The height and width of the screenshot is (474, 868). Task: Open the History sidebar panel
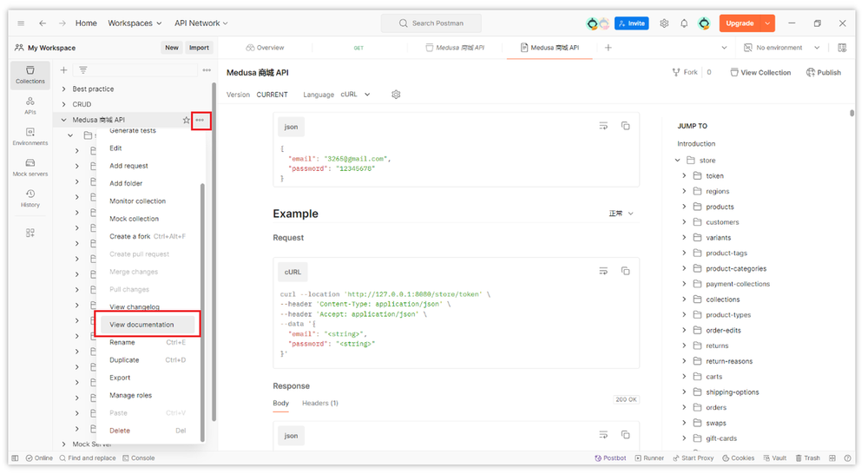tap(30, 198)
